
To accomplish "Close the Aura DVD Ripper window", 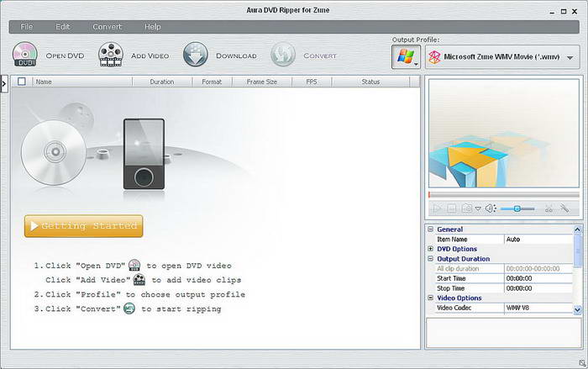I will tap(575, 12).
